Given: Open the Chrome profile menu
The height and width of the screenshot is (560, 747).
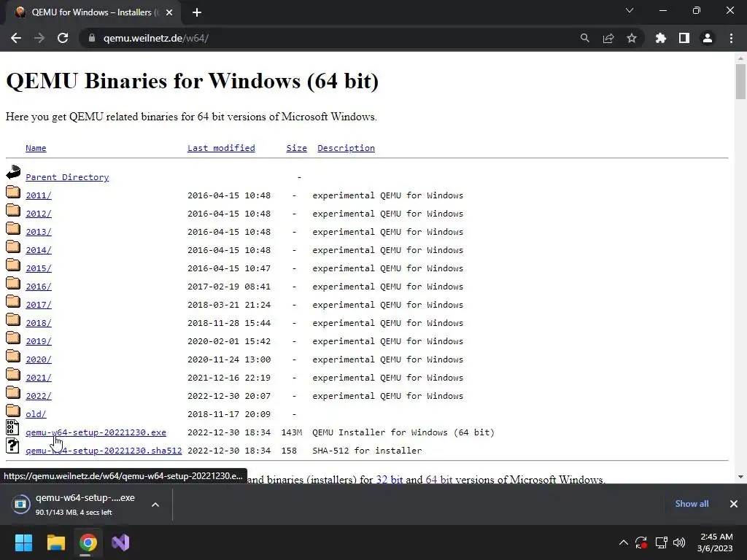Looking at the screenshot, I should (708, 38).
